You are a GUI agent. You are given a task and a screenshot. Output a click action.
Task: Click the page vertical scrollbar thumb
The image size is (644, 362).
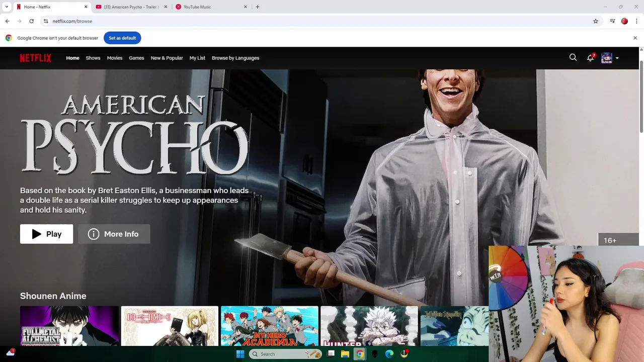[x=641, y=97]
